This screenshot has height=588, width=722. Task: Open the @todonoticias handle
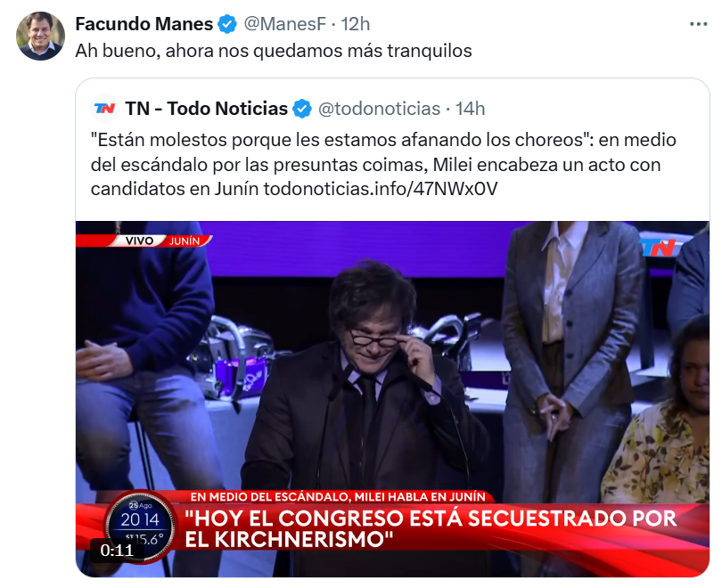[x=380, y=109]
